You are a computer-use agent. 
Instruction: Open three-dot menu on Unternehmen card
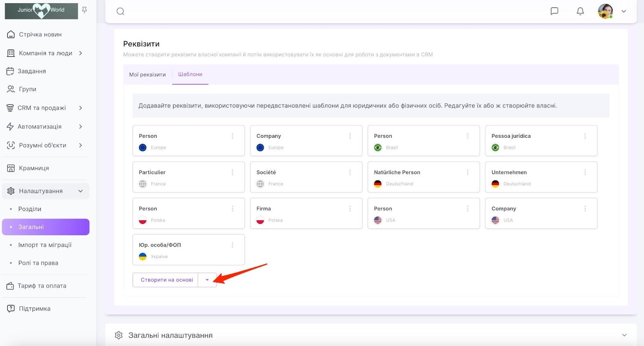(x=585, y=172)
